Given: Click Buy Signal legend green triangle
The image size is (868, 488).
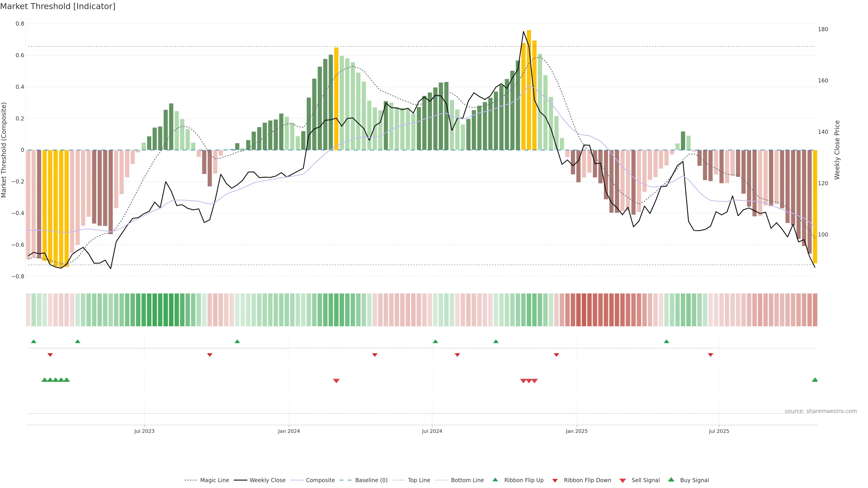Looking at the screenshot, I should coord(671,480).
